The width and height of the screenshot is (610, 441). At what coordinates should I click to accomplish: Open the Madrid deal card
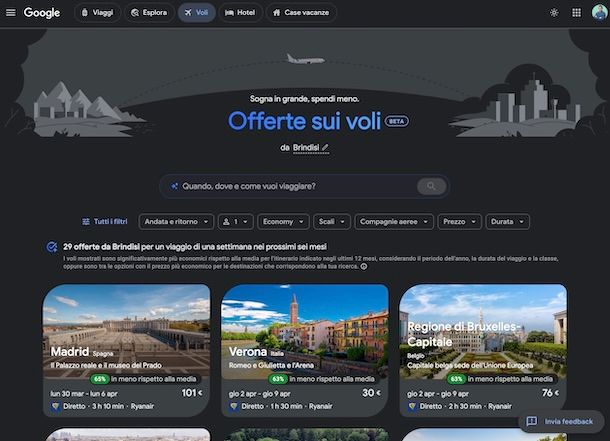[x=127, y=350]
